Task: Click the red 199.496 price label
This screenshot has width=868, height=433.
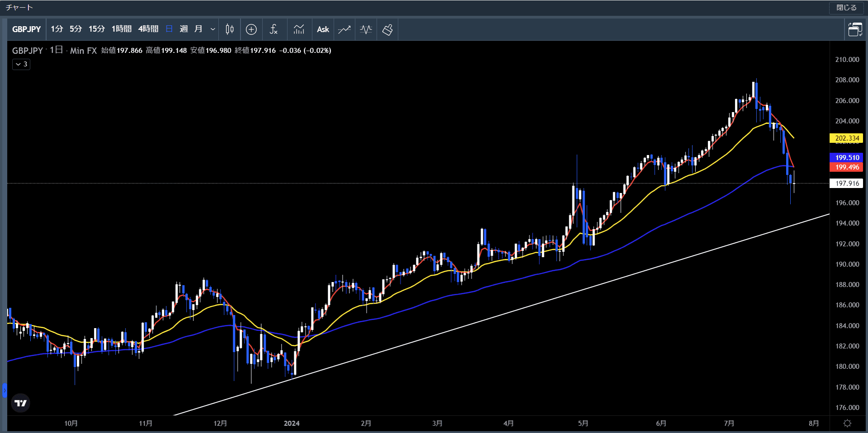Action: [847, 167]
